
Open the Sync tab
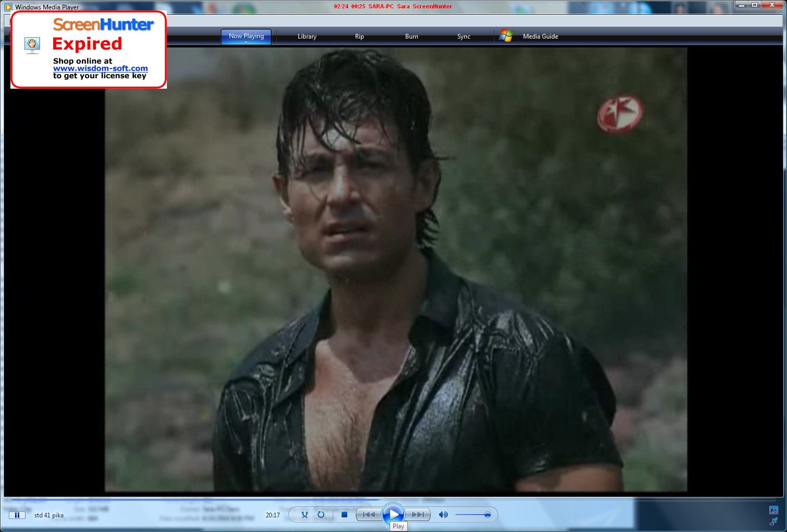pyautogui.click(x=464, y=37)
